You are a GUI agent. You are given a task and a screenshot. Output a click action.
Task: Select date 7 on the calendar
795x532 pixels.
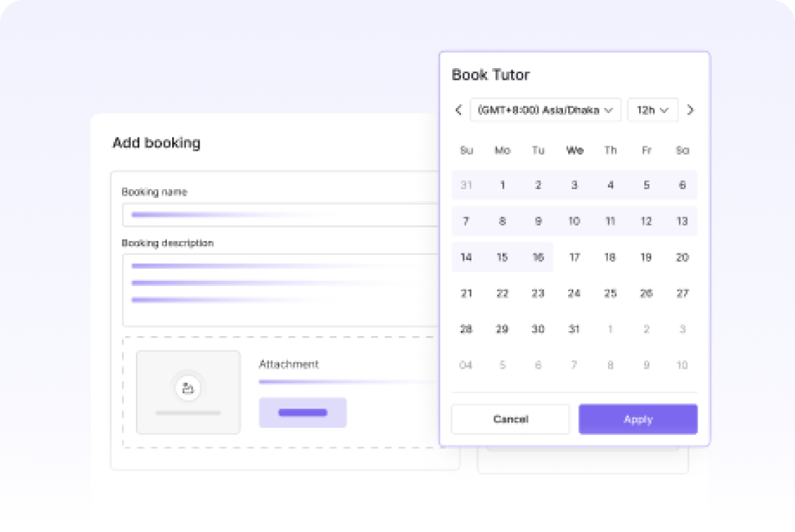point(466,221)
